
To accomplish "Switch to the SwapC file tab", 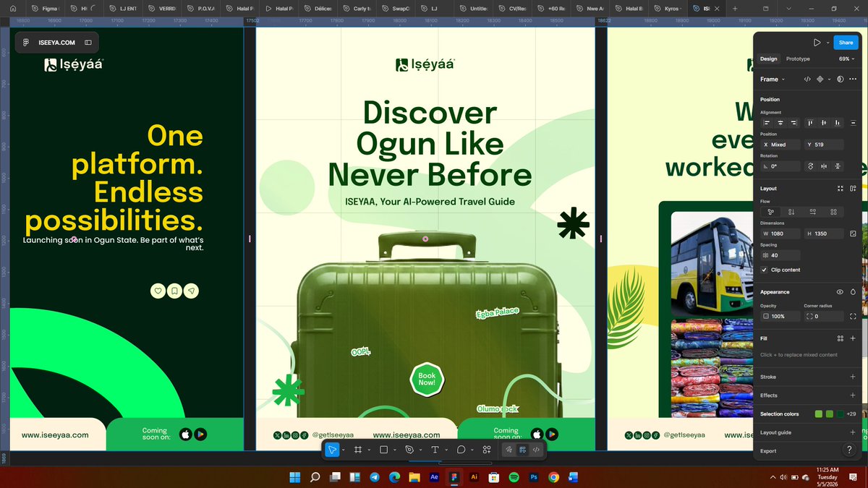I will point(394,8).
